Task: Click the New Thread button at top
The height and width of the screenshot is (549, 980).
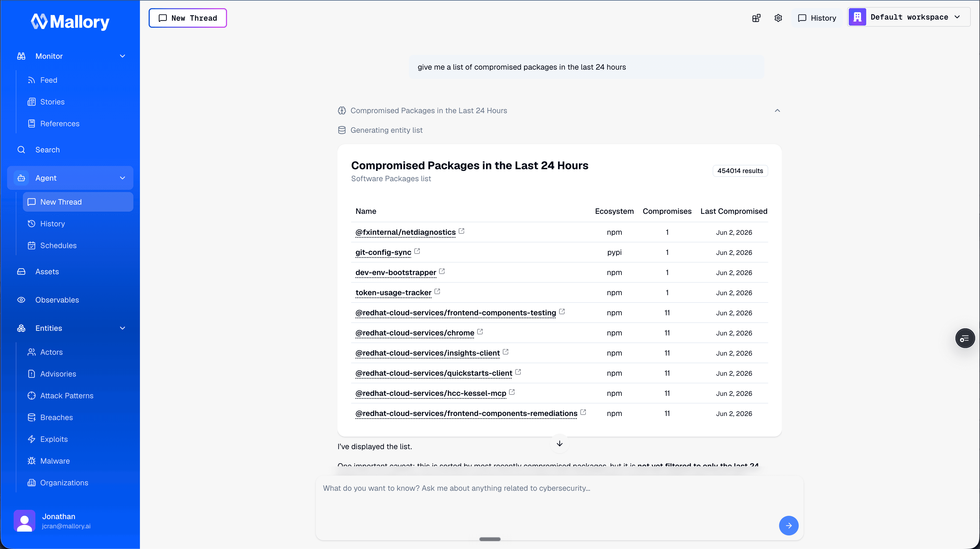Action: pos(188,18)
